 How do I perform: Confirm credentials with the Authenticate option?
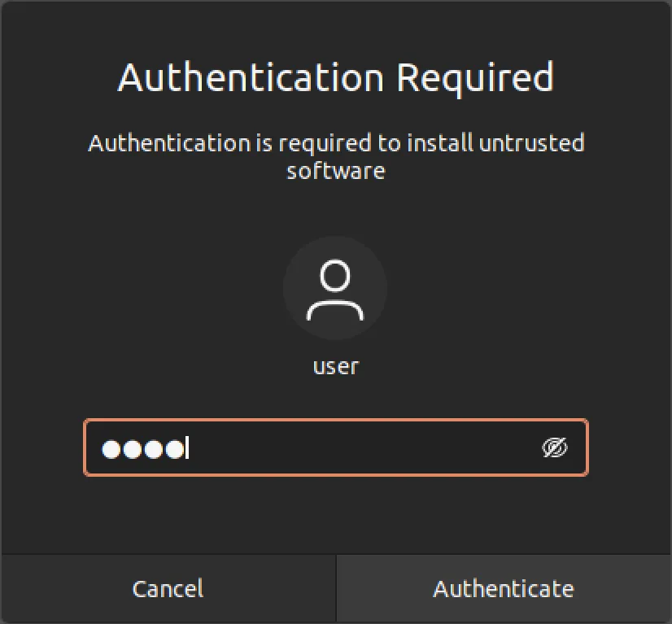503,587
